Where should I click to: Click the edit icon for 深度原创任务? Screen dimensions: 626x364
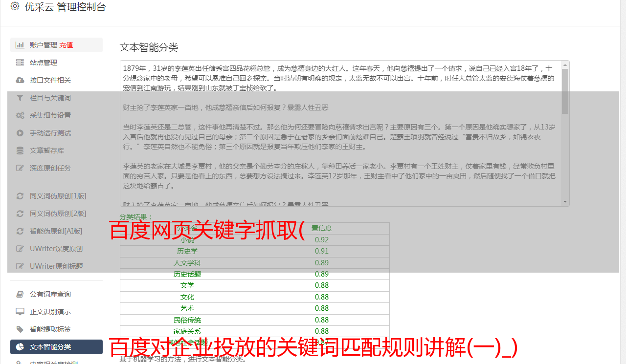click(20, 168)
